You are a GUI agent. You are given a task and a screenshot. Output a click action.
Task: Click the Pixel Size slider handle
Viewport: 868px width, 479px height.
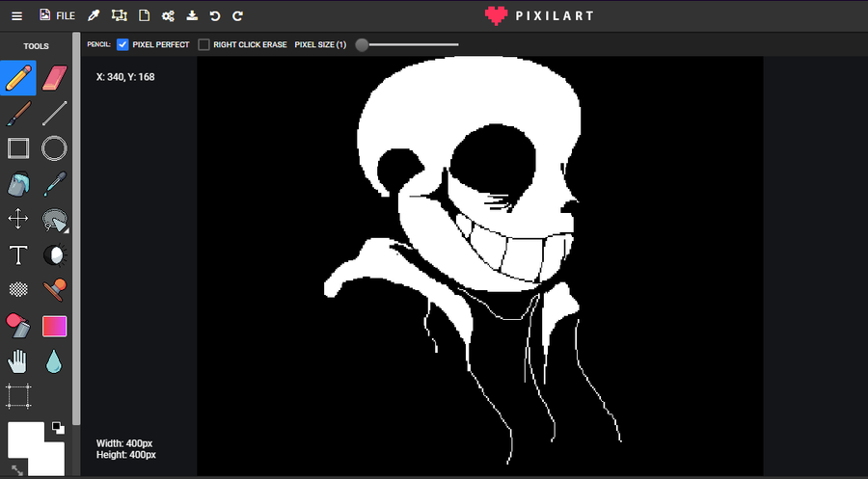tap(362, 44)
